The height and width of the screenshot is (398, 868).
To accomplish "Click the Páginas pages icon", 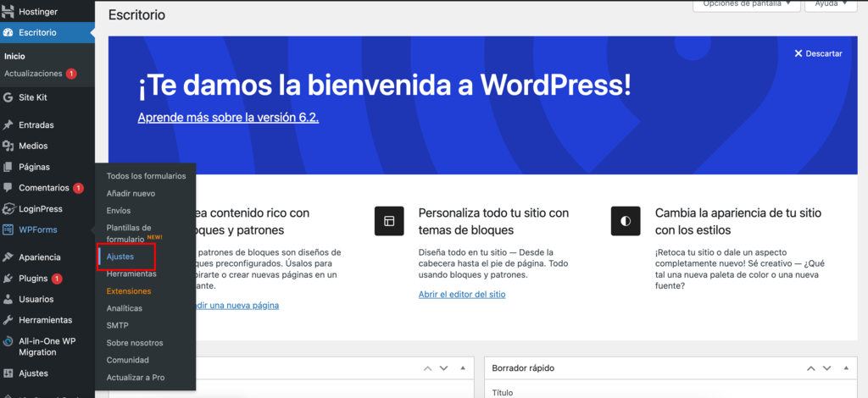I will point(8,167).
